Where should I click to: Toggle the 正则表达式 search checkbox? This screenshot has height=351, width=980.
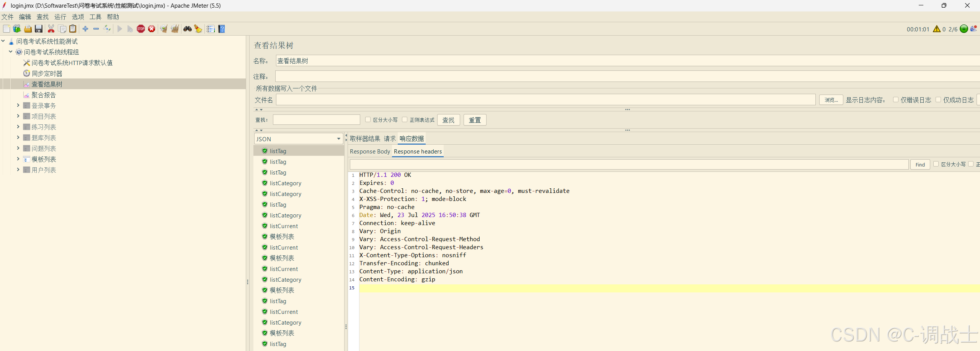point(404,120)
